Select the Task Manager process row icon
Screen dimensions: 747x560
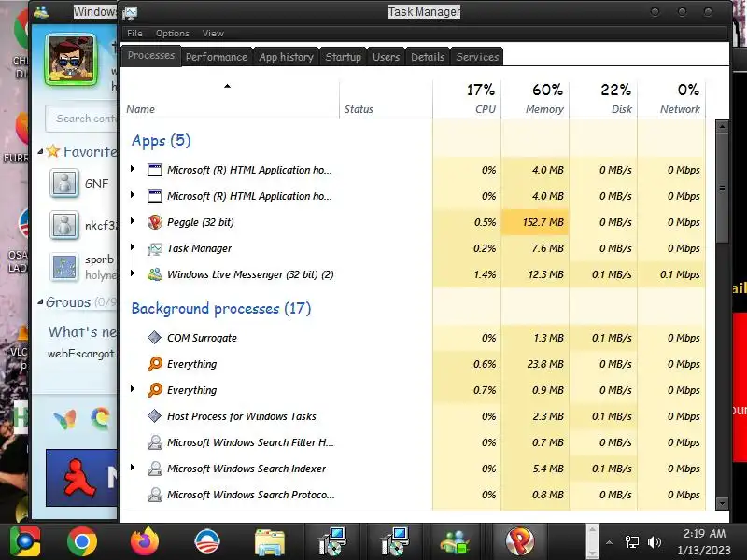tap(155, 248)
